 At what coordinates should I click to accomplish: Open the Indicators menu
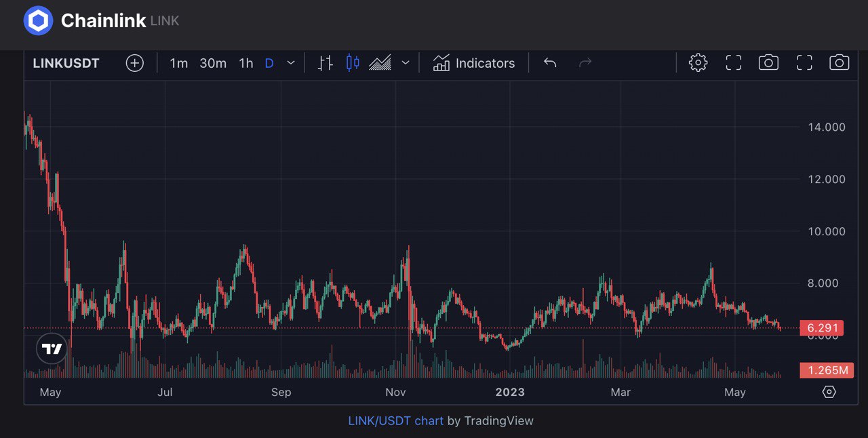474,63
